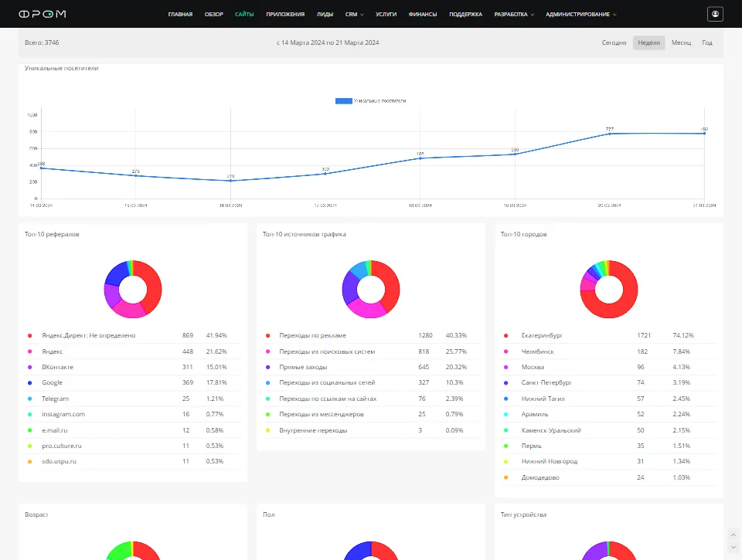This screenshot has height=560, width=742.
Task: Open the Главная navigation link
Action: click(x=180, y=14)
